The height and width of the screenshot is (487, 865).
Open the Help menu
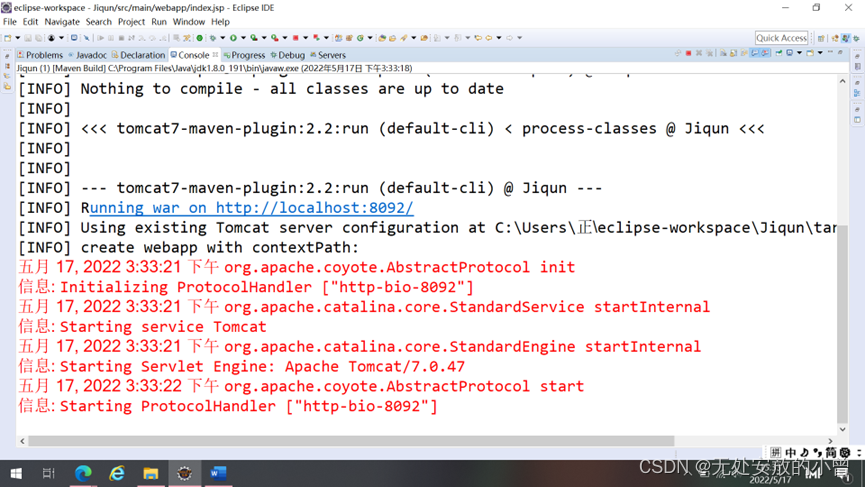pyautogui.click(x=220, y=22)
